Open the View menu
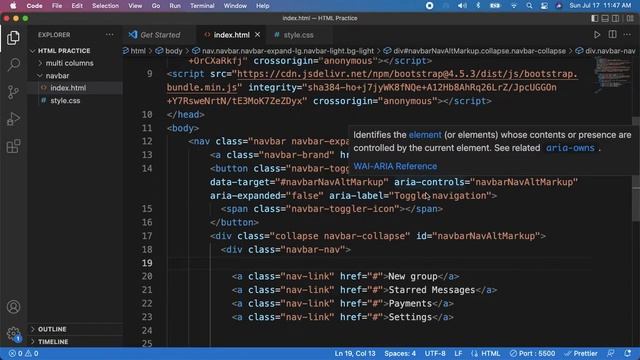The width and height of the screenshot is (640, 360). point(135,6)
